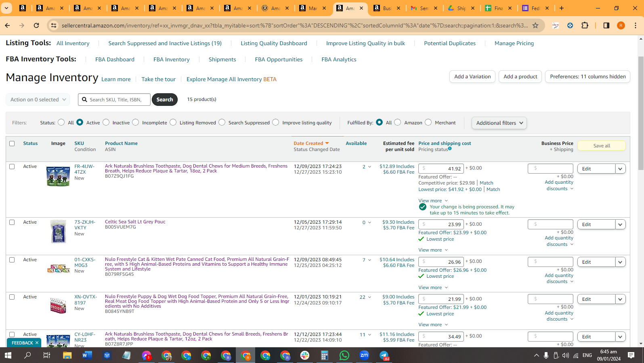This screenshot has height=363, width=644.
Task: Open Listing Quality Dashboard
Action: [274, 43]
